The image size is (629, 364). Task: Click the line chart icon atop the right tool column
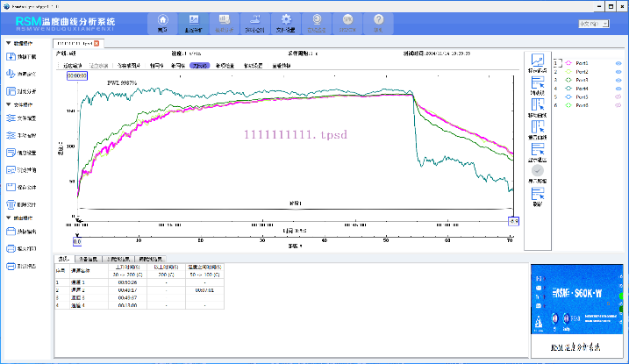coord(539,61)
